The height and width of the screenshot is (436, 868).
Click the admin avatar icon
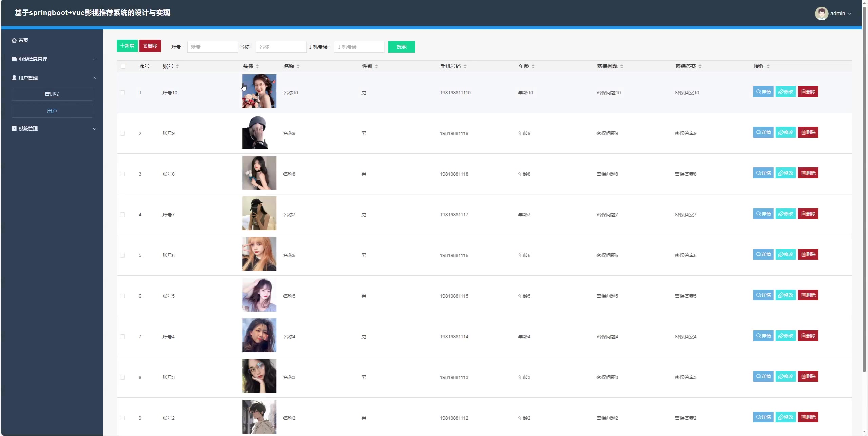pyautogui.click(x=821, y=14)
